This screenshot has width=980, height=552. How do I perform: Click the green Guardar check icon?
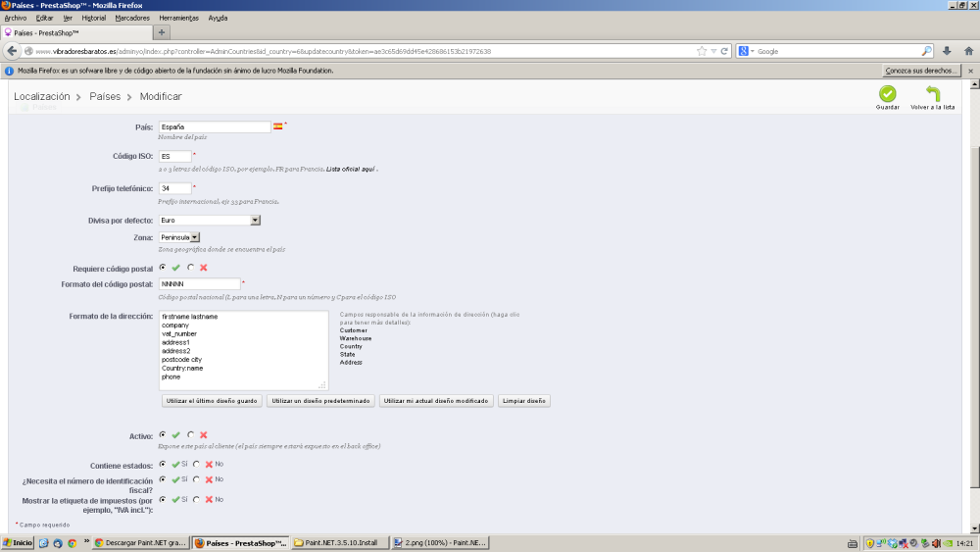point(887,94)
